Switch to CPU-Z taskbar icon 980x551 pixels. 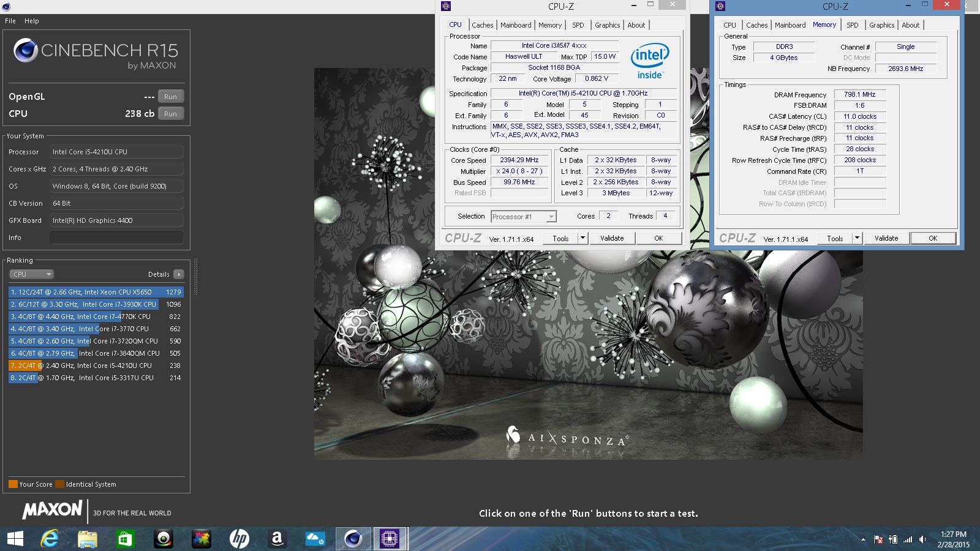[x=390, y=539]
